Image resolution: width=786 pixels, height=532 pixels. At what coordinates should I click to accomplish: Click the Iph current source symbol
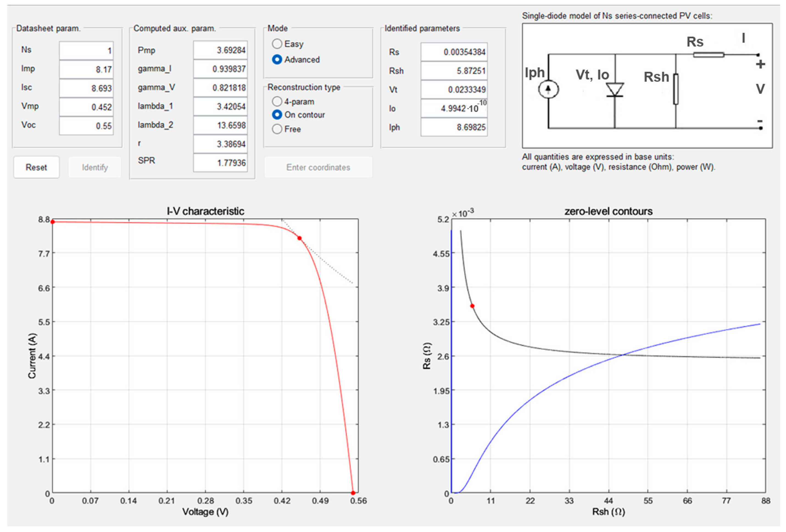[x=548, y=89]
